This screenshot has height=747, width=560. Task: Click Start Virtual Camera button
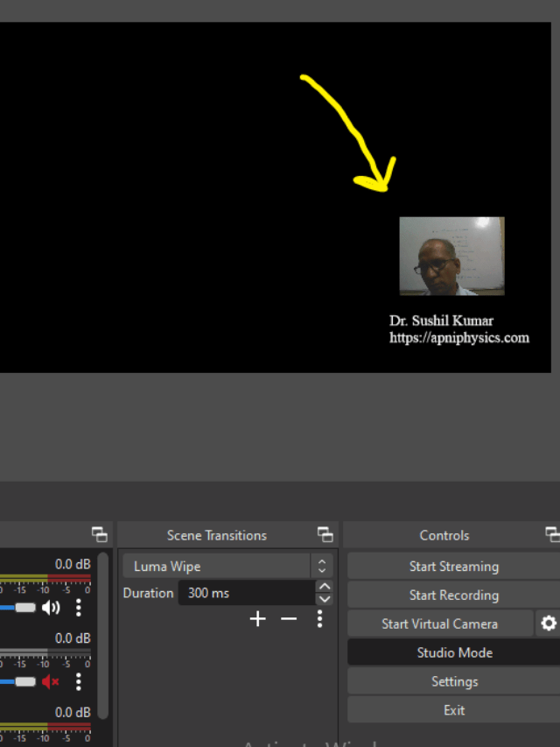point(440,624)
